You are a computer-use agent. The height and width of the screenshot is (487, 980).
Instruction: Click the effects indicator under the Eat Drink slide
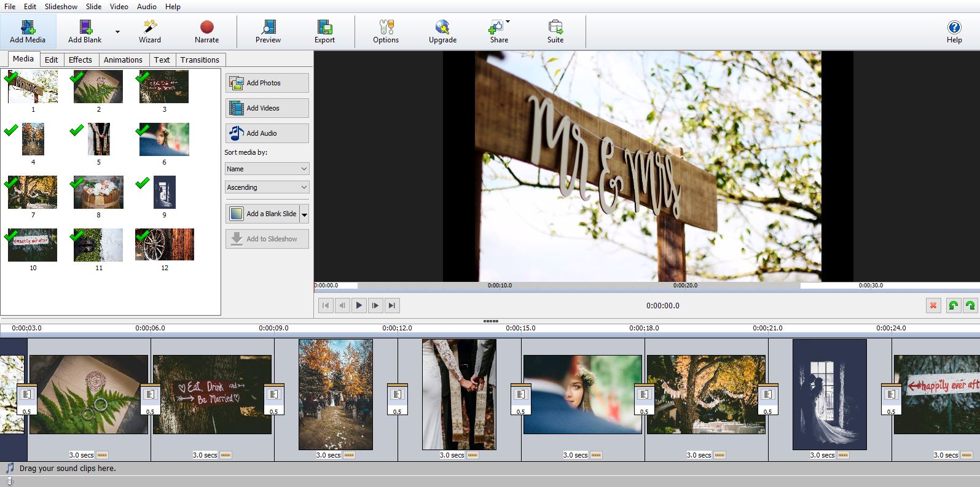pyautogui.click(x=226, y=455)
